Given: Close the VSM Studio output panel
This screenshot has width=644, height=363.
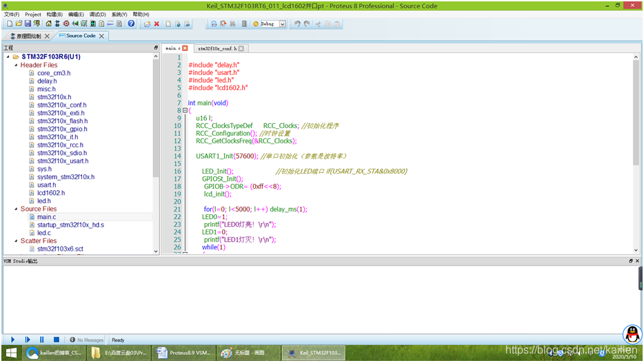Looking at the screenshot, I should (x=637, y=261).
